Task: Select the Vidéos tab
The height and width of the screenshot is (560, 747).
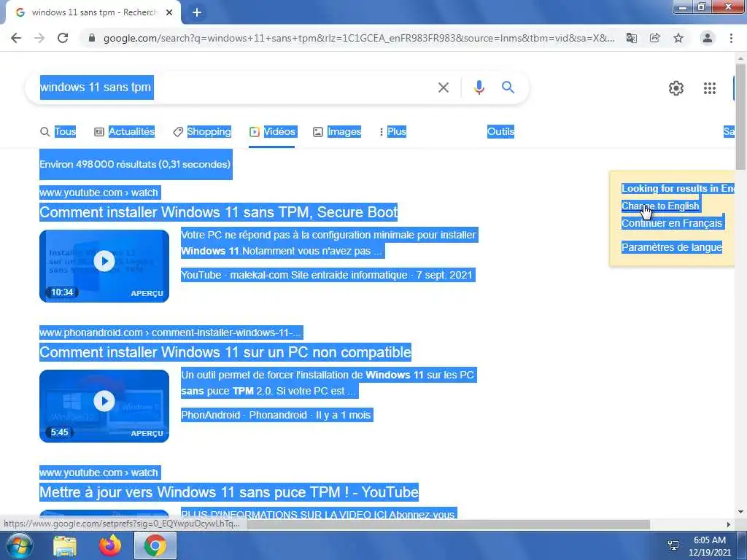Action: point(273,131)
